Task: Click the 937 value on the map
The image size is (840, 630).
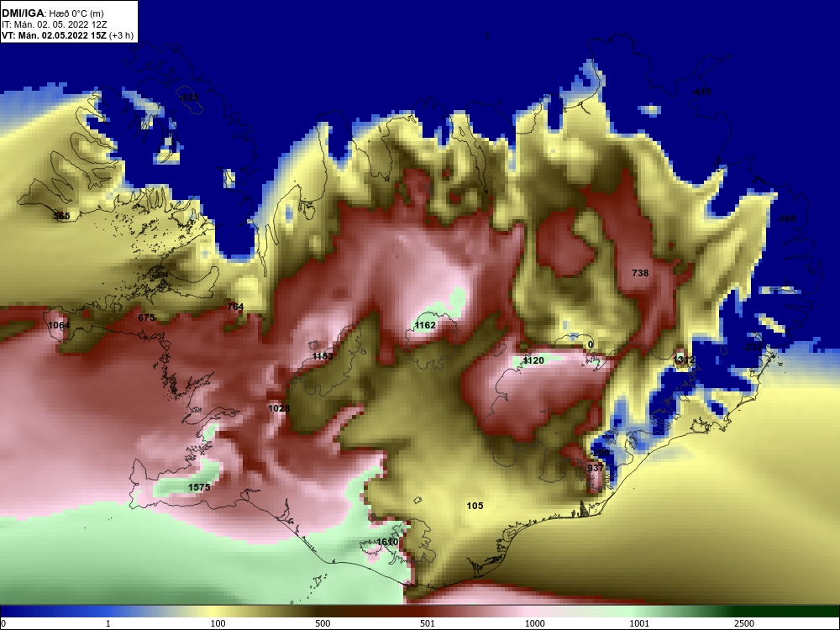Action: coord(596,468)
